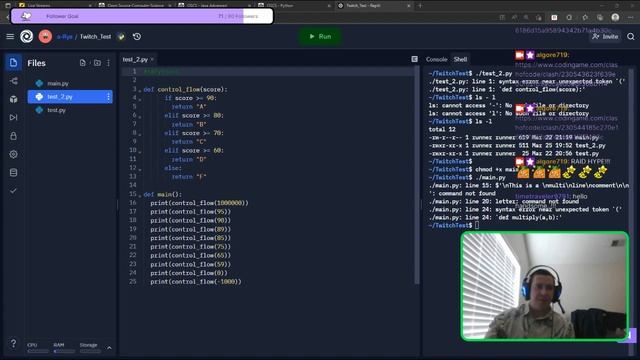
Task: Open the Help question mark icon
Action: tap(13, 343)
